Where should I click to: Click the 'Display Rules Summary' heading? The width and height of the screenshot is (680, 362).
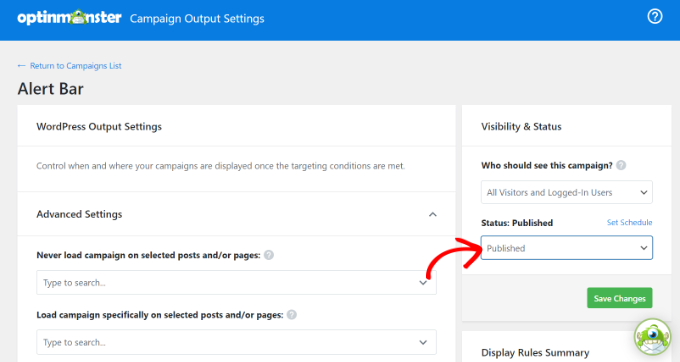tap(535, 352)
